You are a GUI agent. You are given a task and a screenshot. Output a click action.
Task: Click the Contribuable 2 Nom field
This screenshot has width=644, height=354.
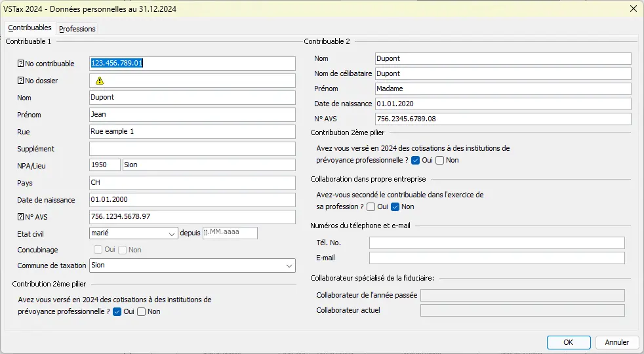pyautogui.click(x=503, y=59)
